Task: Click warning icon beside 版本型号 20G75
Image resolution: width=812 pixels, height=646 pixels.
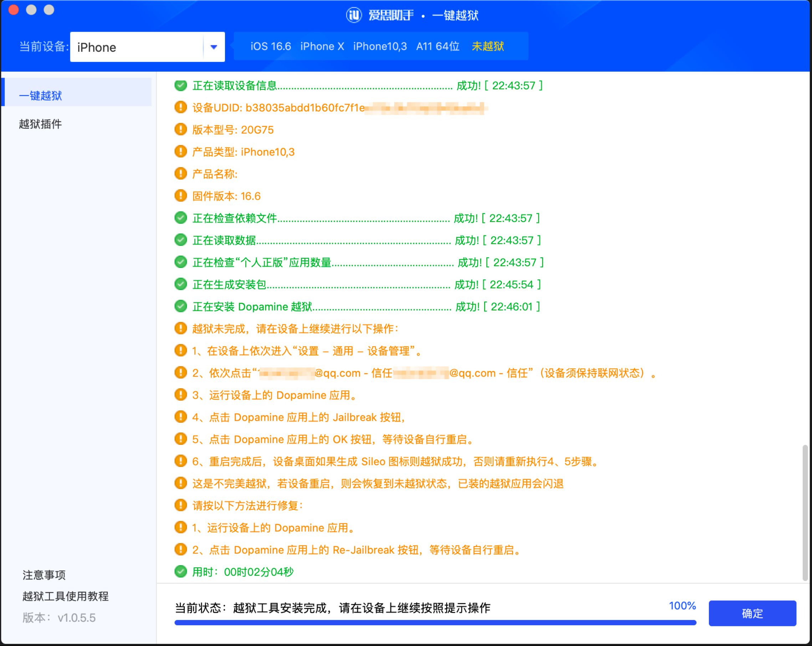Action: pyautogui.click(x=181, y=130)
